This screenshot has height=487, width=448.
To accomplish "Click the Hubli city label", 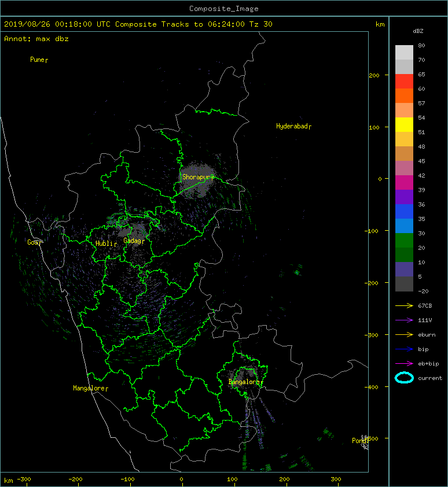I will 106,244.
